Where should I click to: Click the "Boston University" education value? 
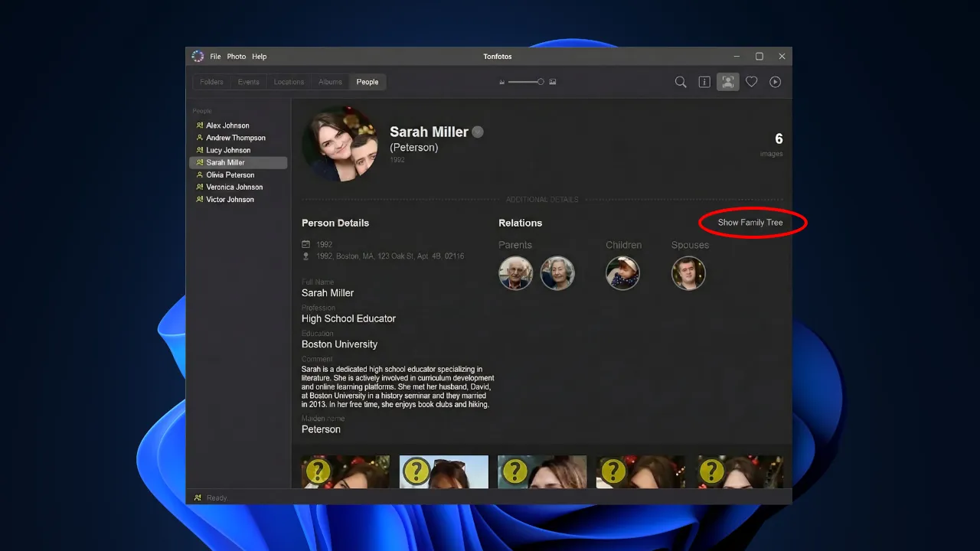point(339,344)
